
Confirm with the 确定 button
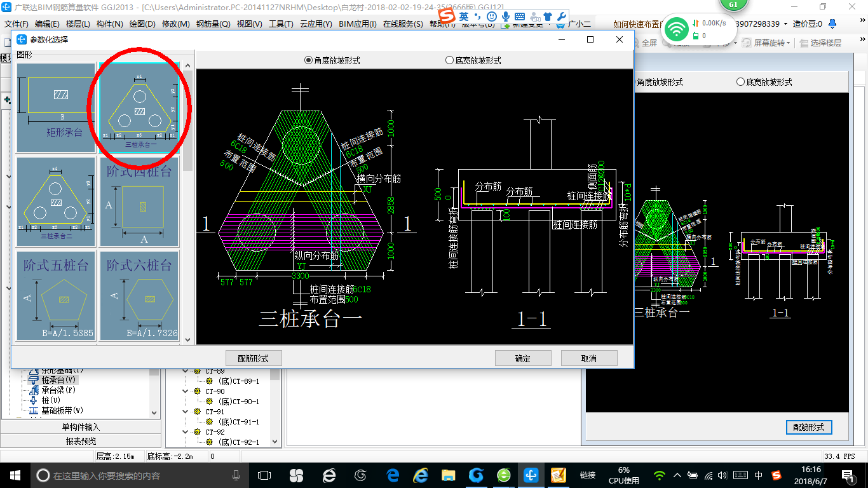coord(523,358)
